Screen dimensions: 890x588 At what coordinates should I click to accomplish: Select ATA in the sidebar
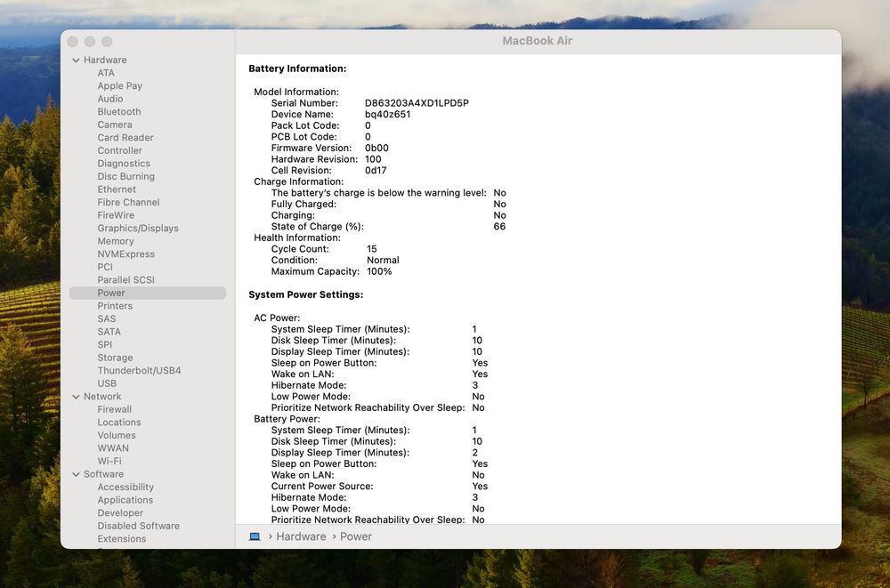point(106,73)
